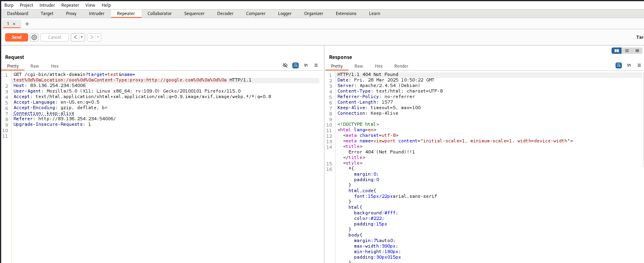Switch to the Organizer tab
The image size is (644, 263).
314,13
